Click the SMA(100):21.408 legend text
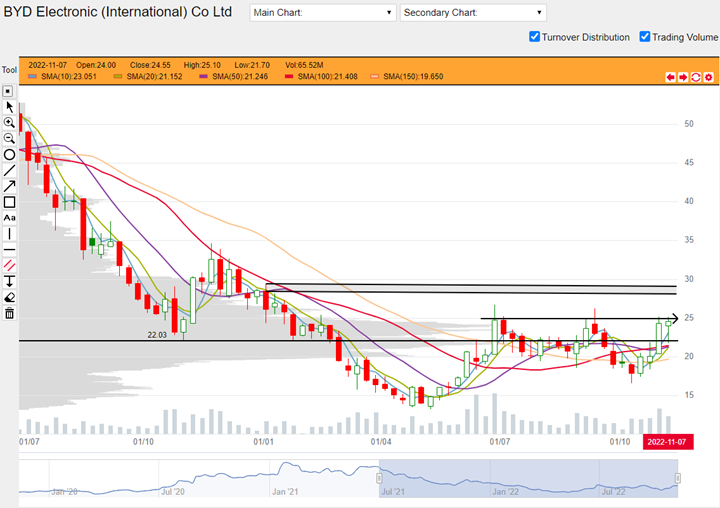720x508 pixels. click(x=327, y=77)
